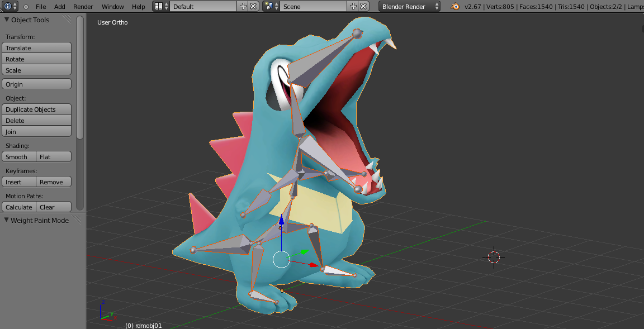This screenshot has height=329, width=644.
Task: Open the File menu
Action: coord(41,7)
